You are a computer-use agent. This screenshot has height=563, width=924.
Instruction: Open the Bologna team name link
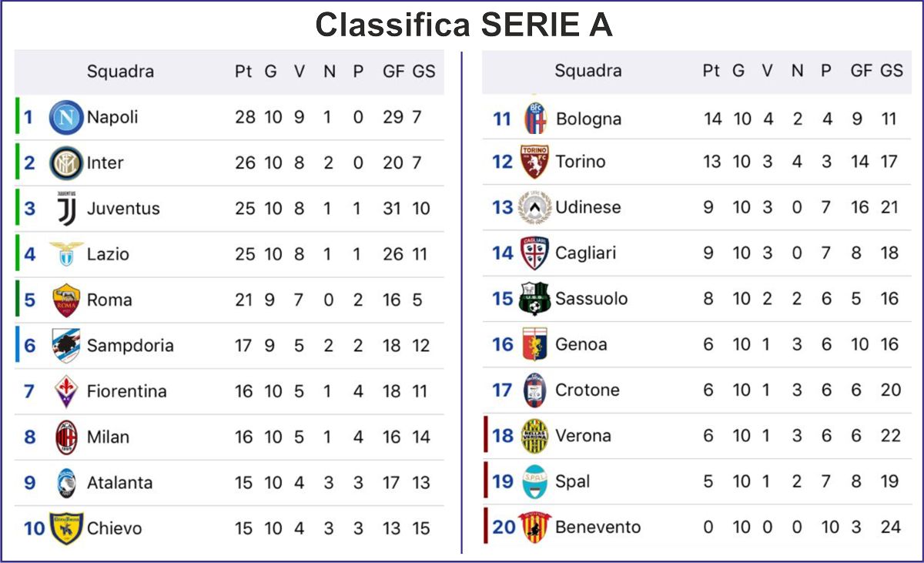(x=588, y=119)
